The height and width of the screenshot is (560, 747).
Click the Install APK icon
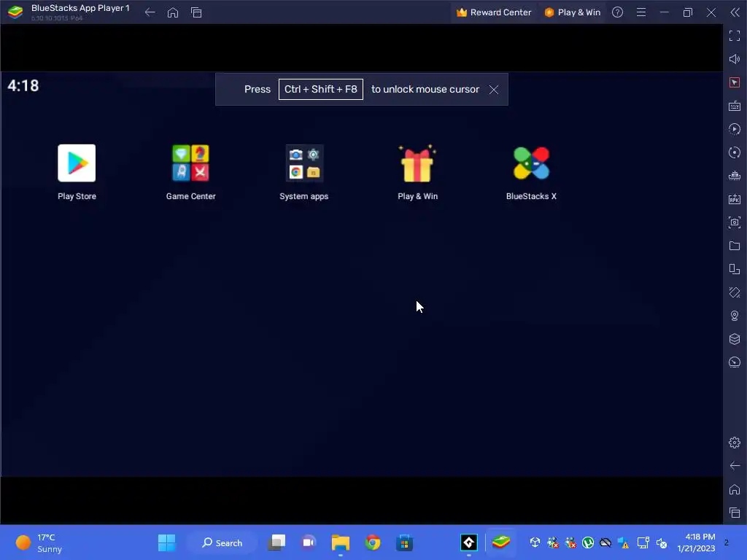click(x=735, y=199)
